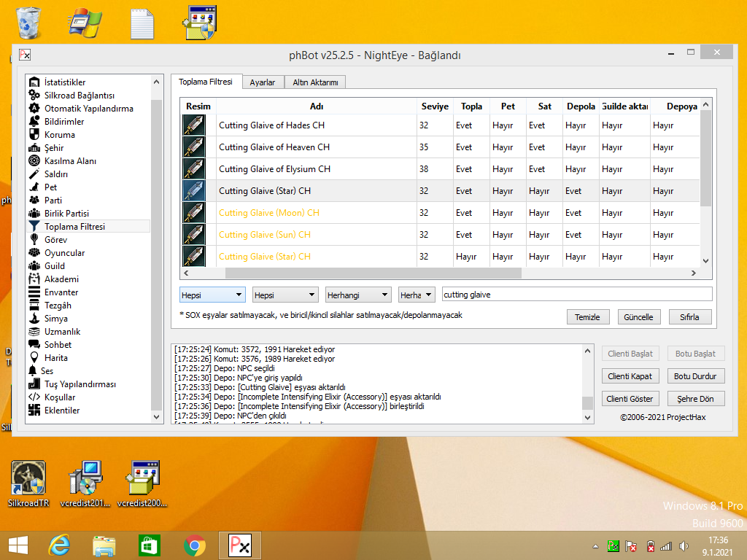The width and height of the screenshot is (747, 560).
Task: Open the Saldırı sword icon entry
Action: pyautogui.click(x=34, y=174)
